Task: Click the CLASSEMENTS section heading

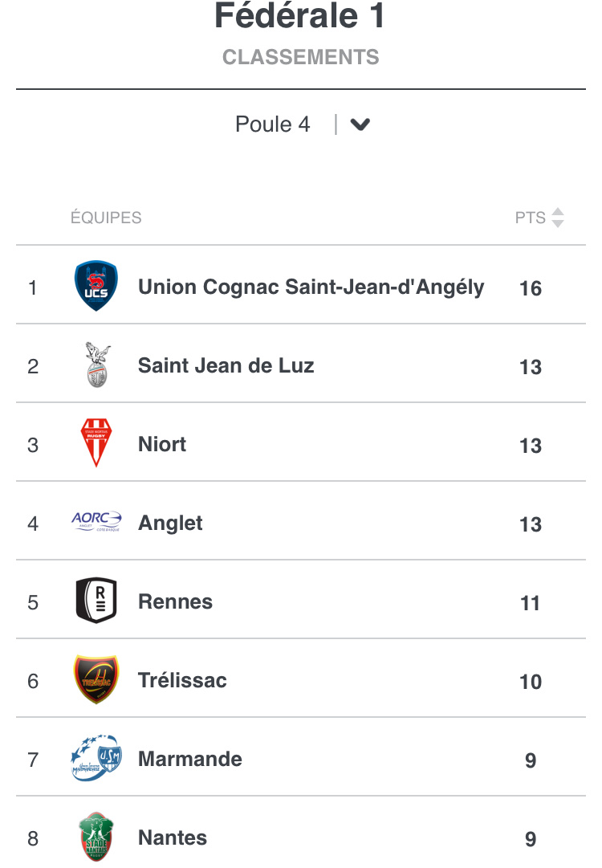Action: pyautogui.click(x=301, y=58)
